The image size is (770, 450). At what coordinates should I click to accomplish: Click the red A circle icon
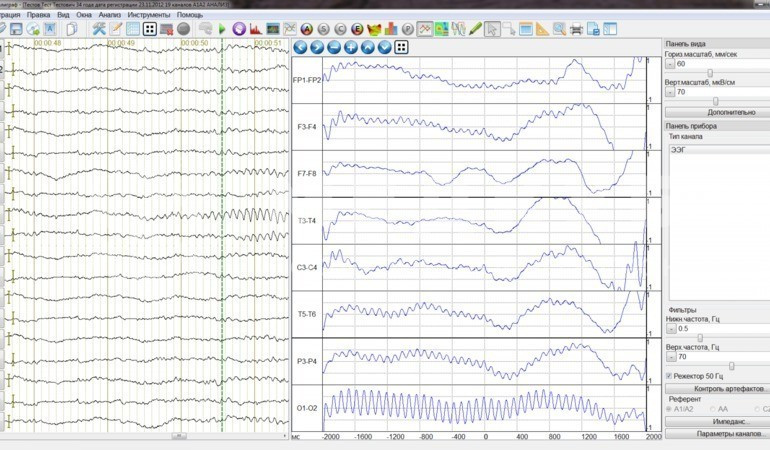tap(307, 29)
